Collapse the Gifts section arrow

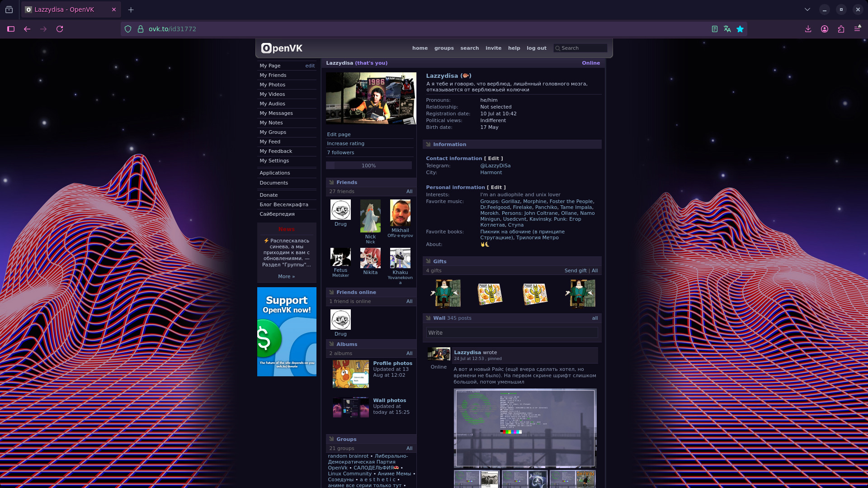click(x=428, y=261)
